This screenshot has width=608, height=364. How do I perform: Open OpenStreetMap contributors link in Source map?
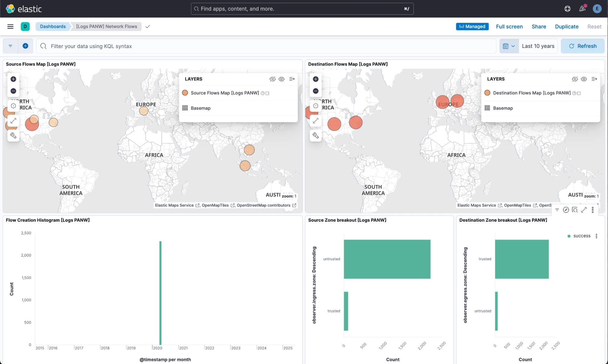pos(266,205)
